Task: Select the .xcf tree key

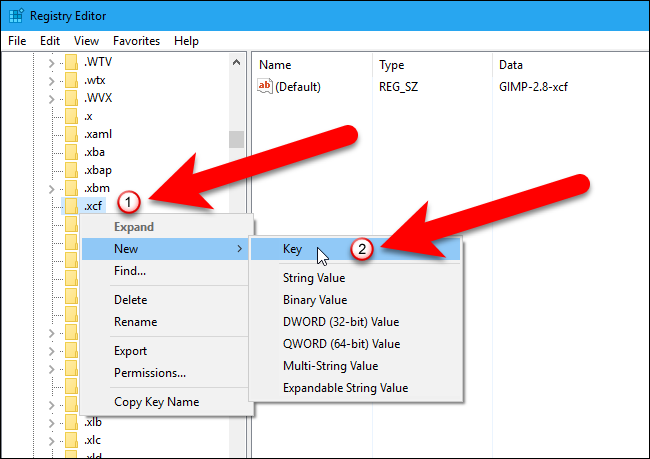Action: [x=93, y=206]
